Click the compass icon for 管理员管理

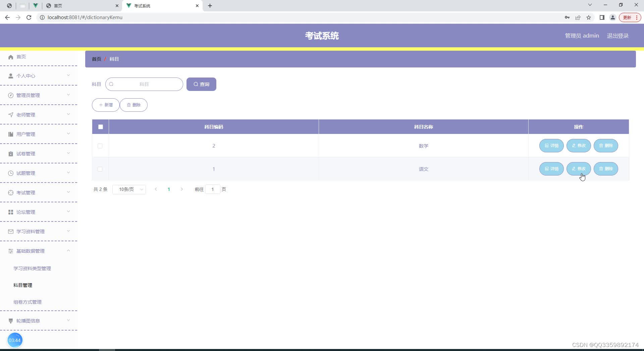(x=11, y=95)
